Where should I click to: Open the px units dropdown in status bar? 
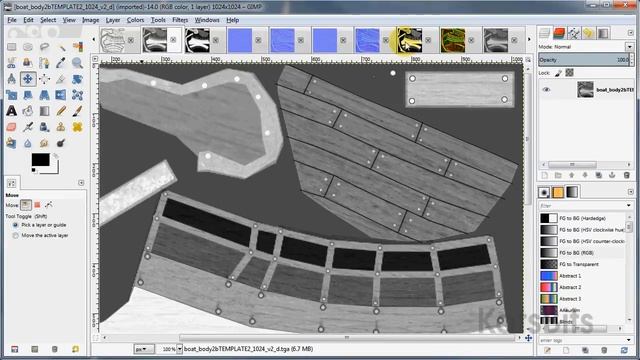pyautogui.click(x=144, y=349)
